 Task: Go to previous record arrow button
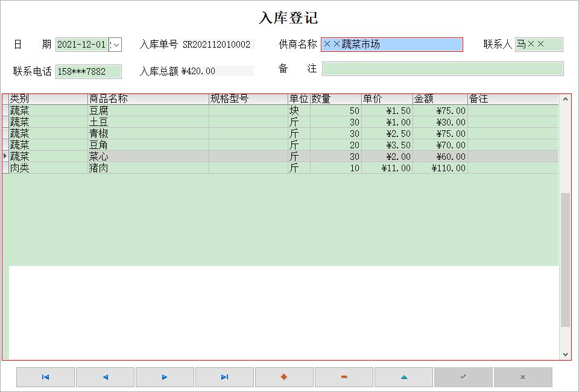point(105,377)
